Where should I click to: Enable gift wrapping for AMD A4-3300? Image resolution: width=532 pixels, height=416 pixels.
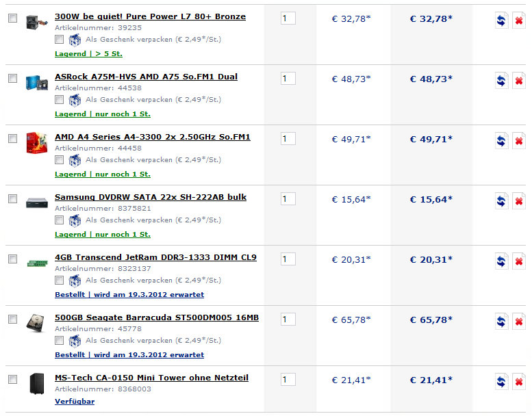59,159
